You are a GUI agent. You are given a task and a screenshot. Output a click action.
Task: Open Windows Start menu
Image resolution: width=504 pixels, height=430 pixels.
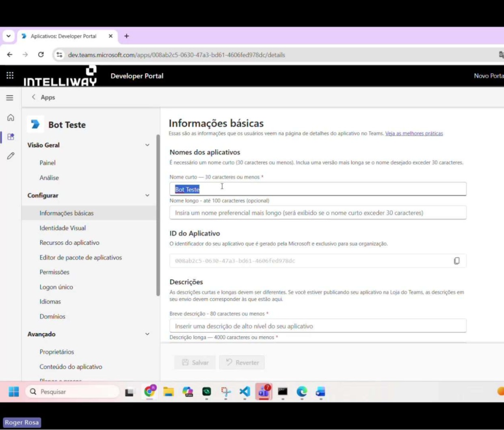[14, 391]
